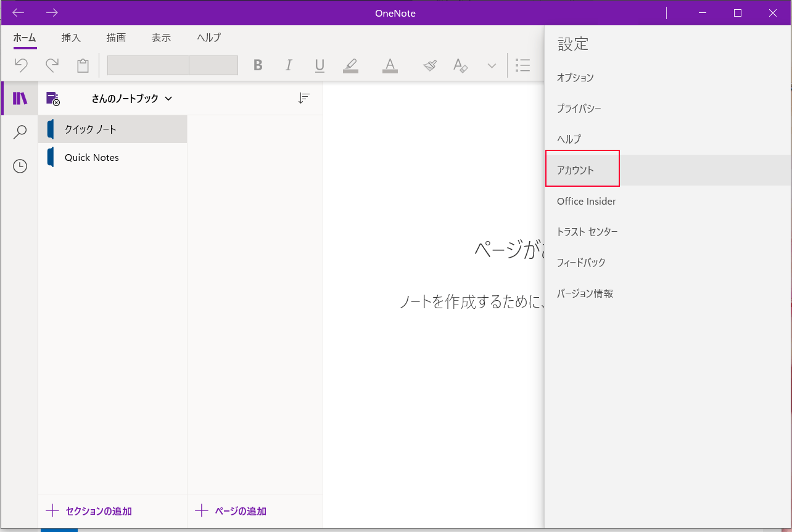Select the text highlight color marker
The image size is (792, 532).
(x=350, y=65)
